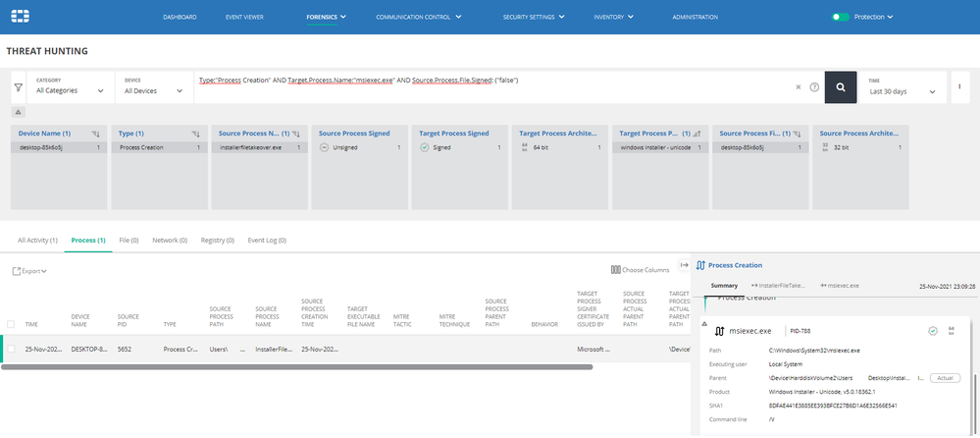Open the Administration page
980x438 pixels.
coord(695,17)
